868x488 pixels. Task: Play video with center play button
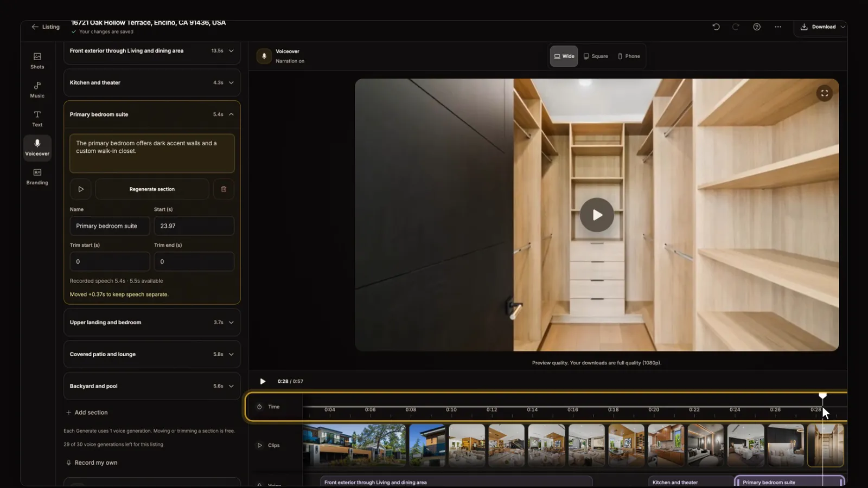597,215
